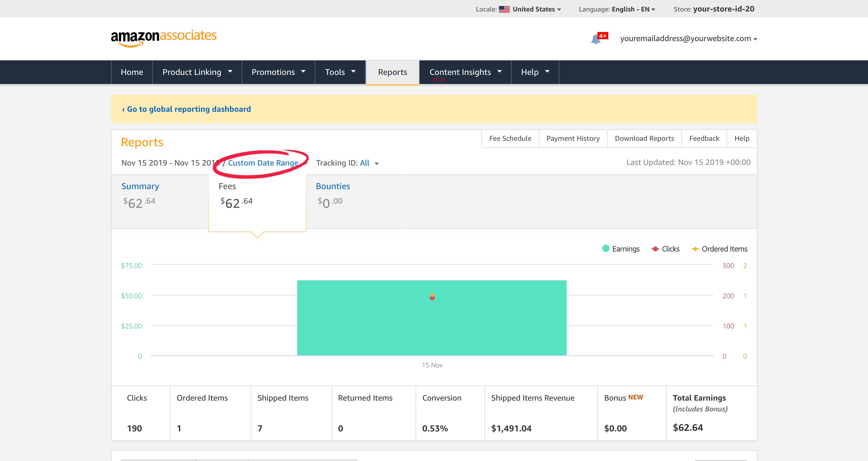868x461 pixels.
Task: Expand the Tools menu
Action: [x=340, y=72]
